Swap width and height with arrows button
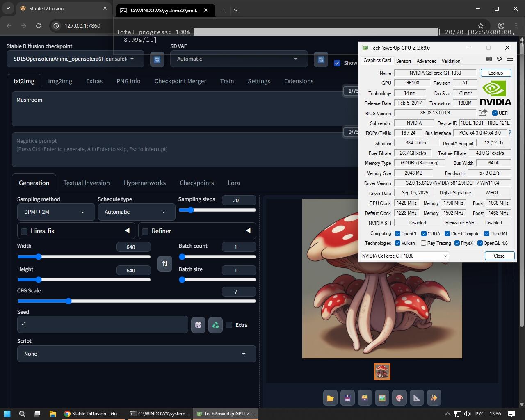 point(165,264)
